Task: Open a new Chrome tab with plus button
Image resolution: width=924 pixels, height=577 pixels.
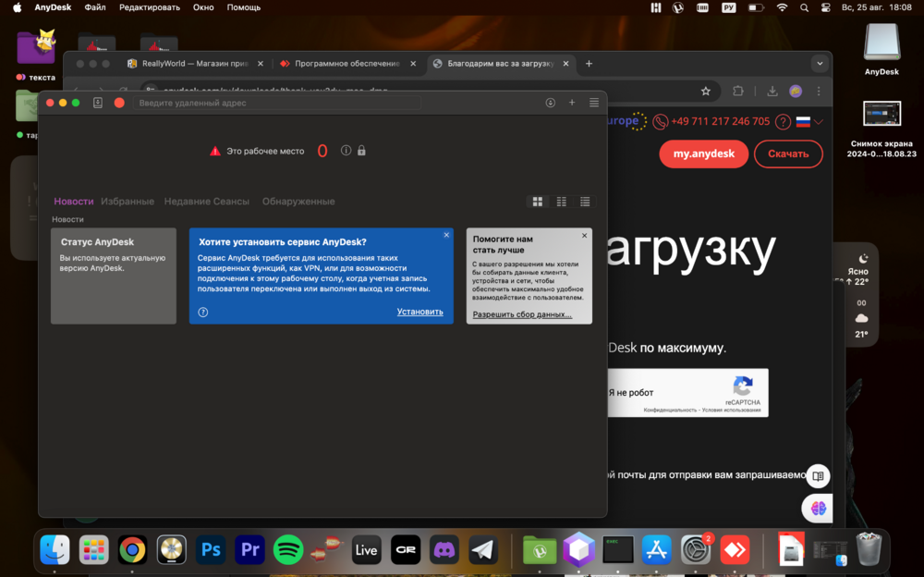Action: (589, 64)
